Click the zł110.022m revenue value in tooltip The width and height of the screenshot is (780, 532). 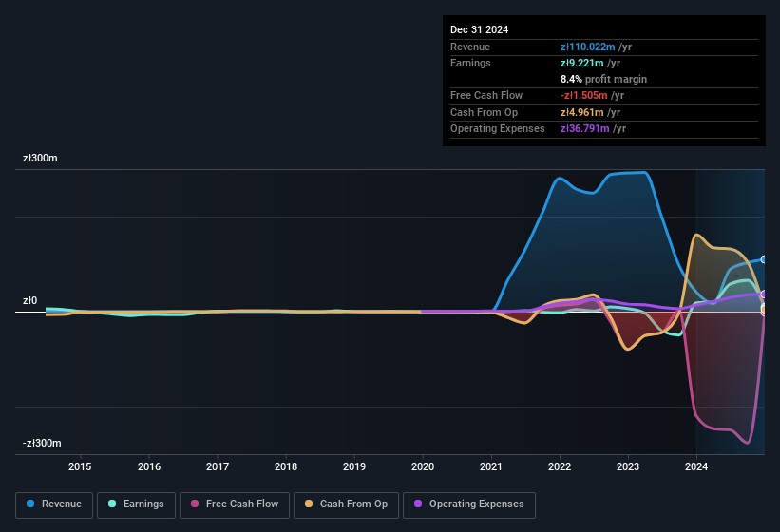tap(587, 47)
